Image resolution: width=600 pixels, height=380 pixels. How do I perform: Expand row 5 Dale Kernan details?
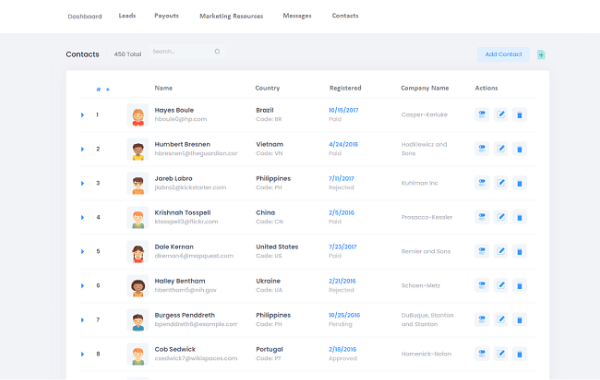pyautogui.click(x=82, y=251)
